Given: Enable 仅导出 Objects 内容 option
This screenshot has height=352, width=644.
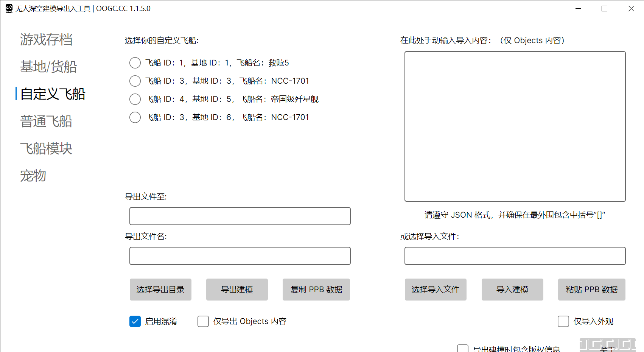Looking at the screenshot, I should point(203,321).
